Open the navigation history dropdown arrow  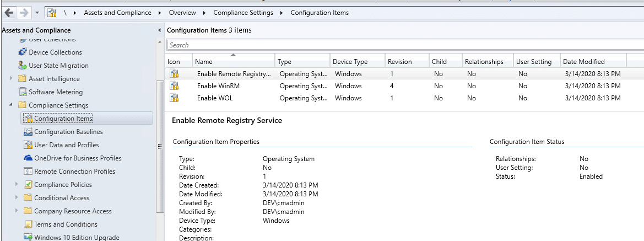tap(36, 13)
